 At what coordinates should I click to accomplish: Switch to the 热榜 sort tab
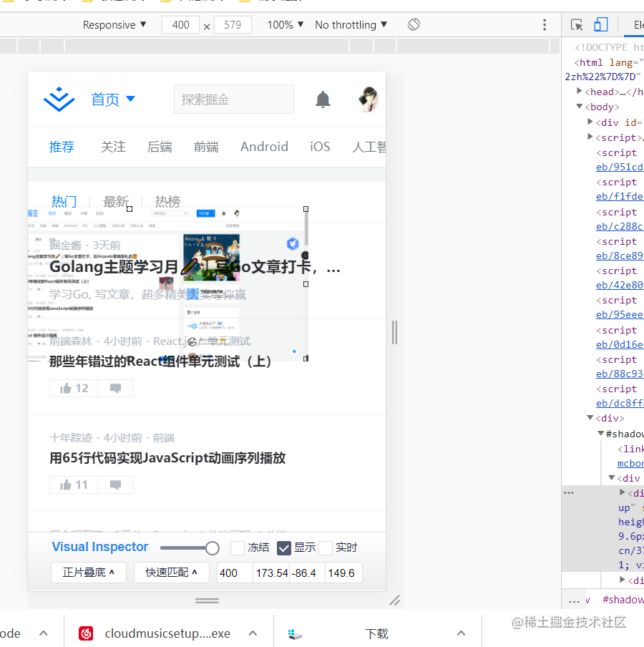(x=167, y=201)
